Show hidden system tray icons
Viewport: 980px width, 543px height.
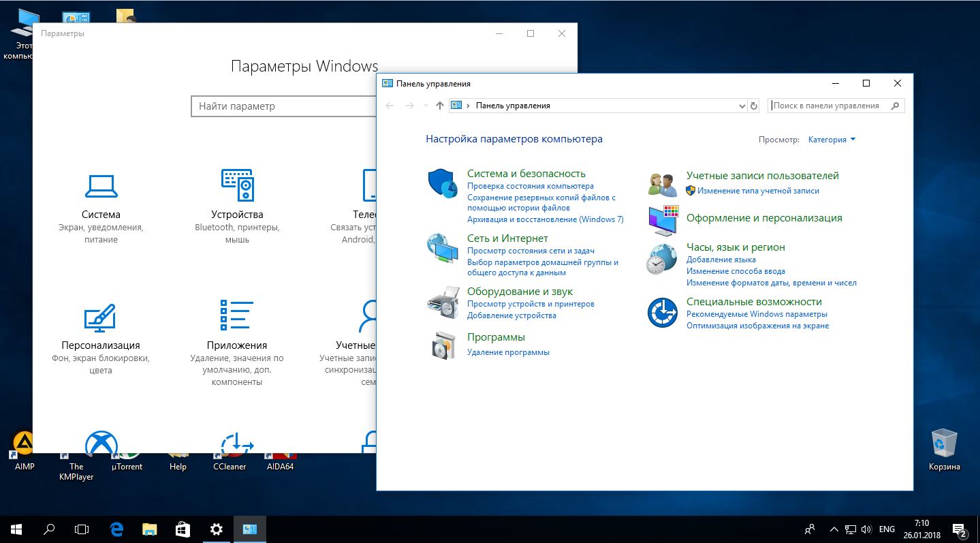tap(834, 529)
